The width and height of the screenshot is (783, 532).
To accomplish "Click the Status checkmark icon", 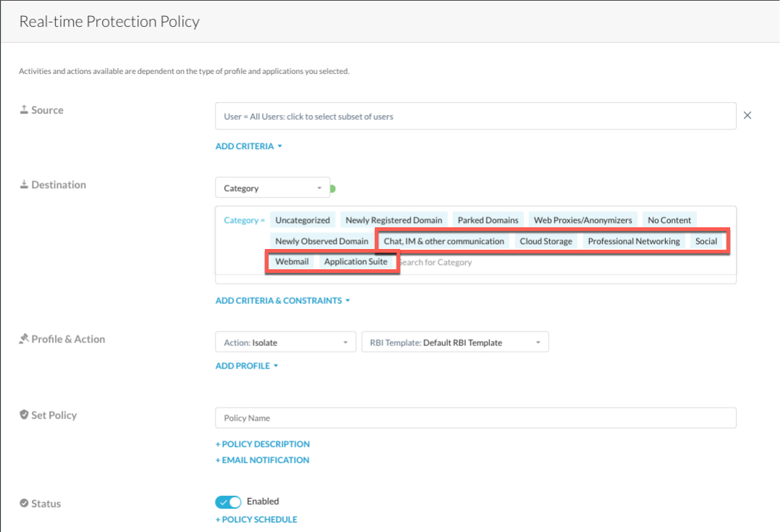I will click(24, 504).
